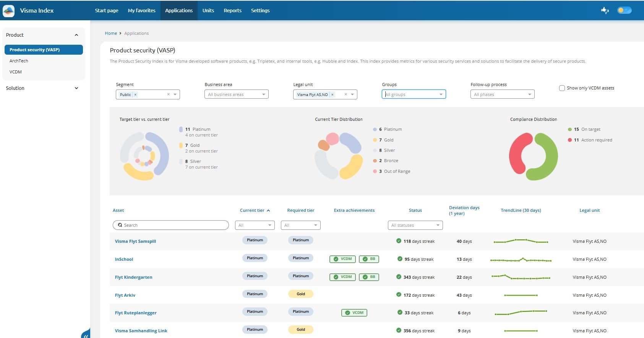Click InSchool VCDM achievement badge
The height and width of the screenshot is (338, 644).
[x=342, y=259]
